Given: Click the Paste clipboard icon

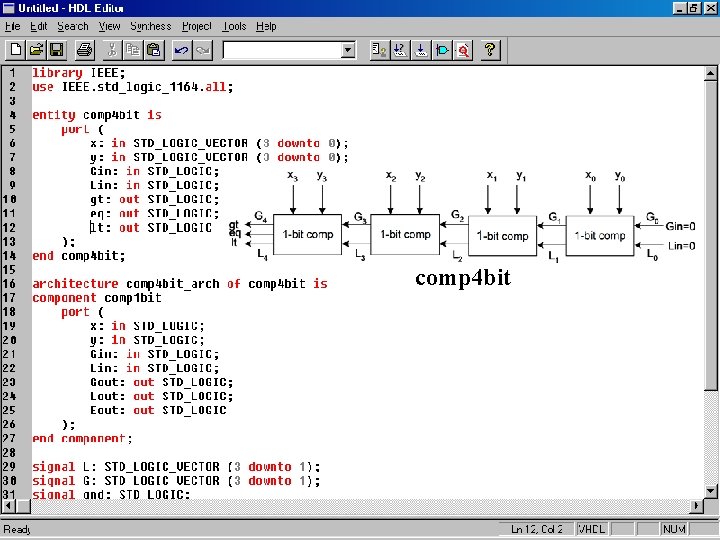Looking at the screenshot, I should click(154, 50).
